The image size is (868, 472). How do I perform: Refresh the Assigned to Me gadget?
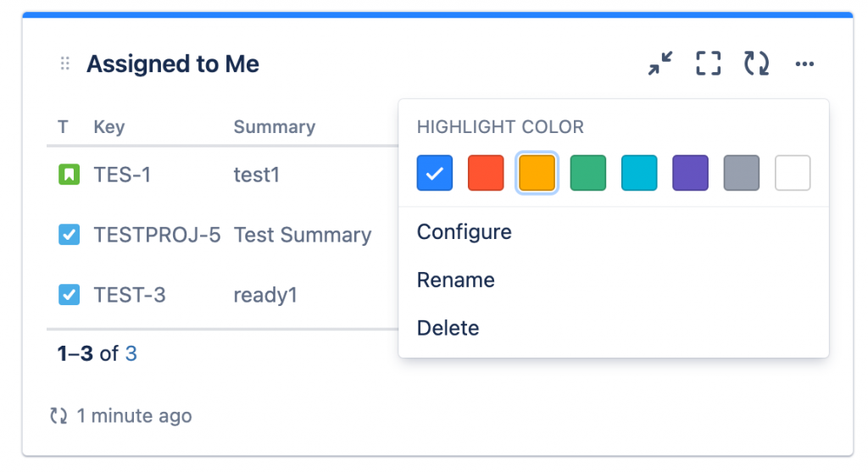click(756, 64)
